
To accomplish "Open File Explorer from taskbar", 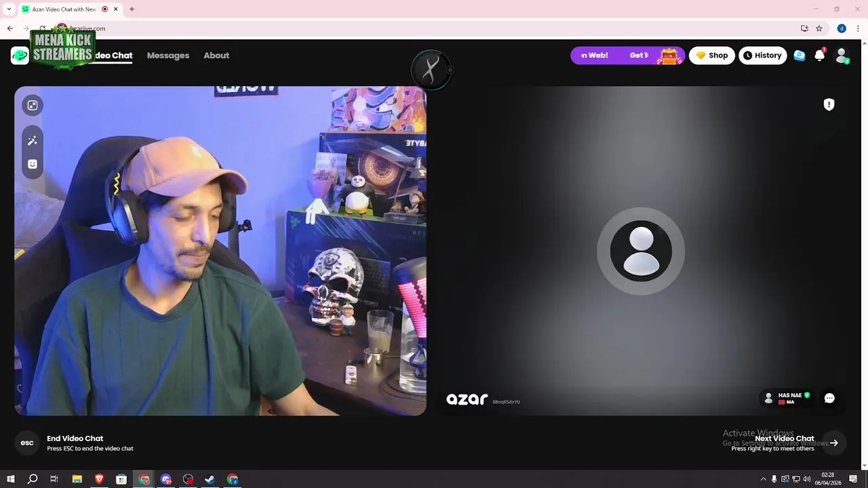I will coord(77,479).
